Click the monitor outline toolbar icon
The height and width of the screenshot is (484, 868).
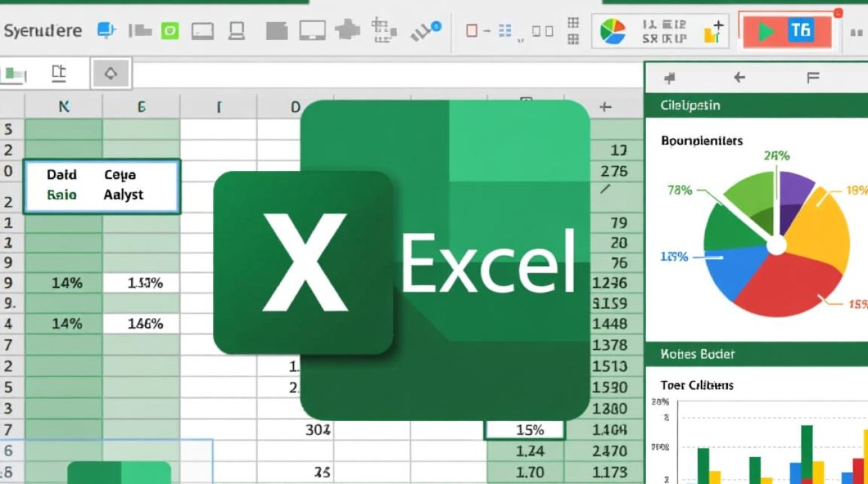coord(313,30)
